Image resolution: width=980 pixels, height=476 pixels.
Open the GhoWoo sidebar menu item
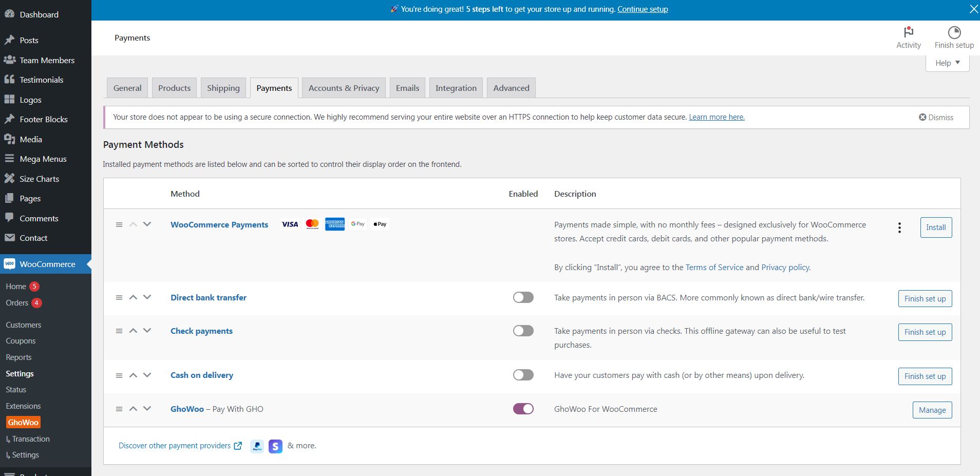point(23,423)
